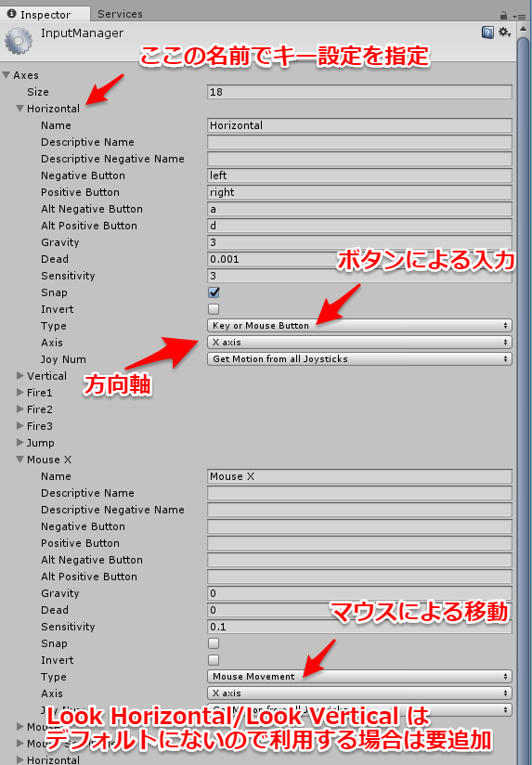Click the Mouse X Gravity field showing 0
The image size is (532, 765).
point(359,592)
